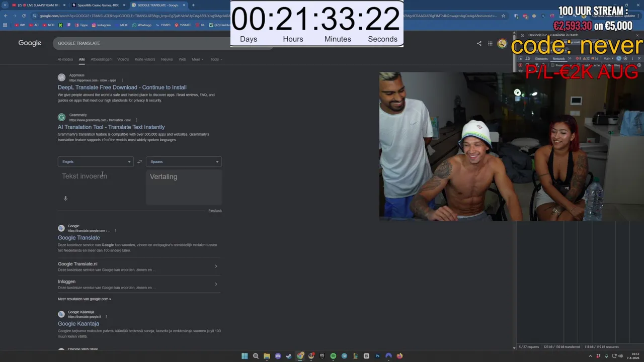Open the Tippe bookmark
This screenshot has width=644, height=362.
(x=81, y=25)
